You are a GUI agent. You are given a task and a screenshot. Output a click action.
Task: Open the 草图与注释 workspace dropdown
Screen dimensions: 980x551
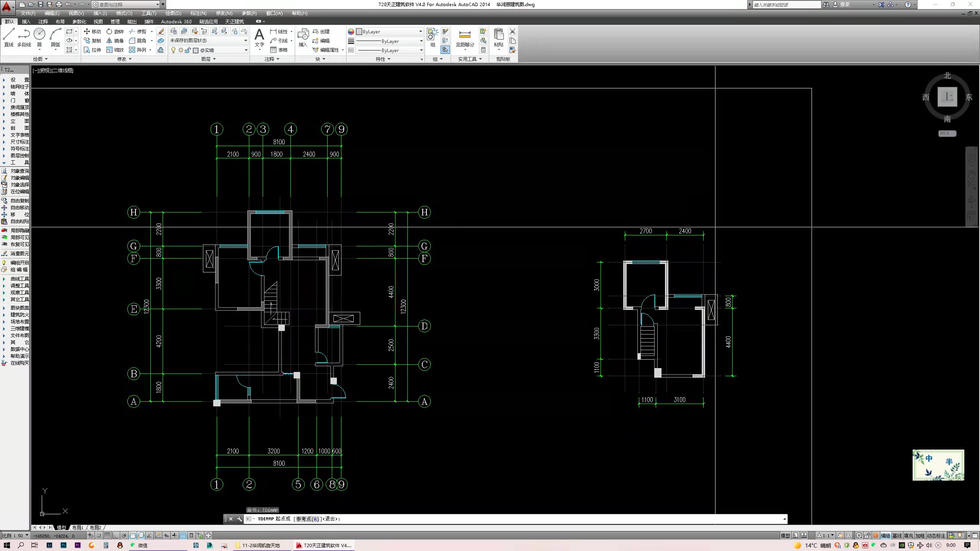[x=126, y=5]
